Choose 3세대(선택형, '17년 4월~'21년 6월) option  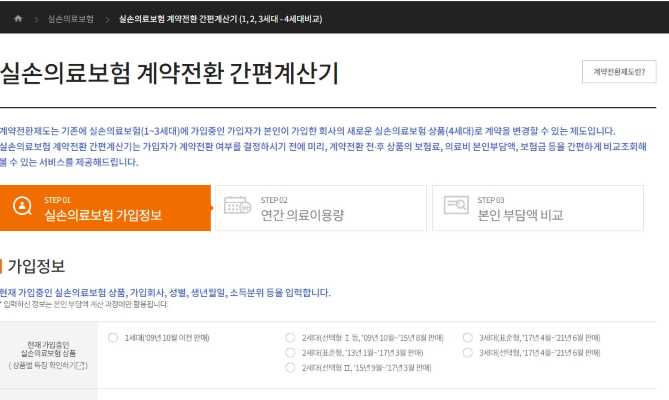[x=468, y=353]
